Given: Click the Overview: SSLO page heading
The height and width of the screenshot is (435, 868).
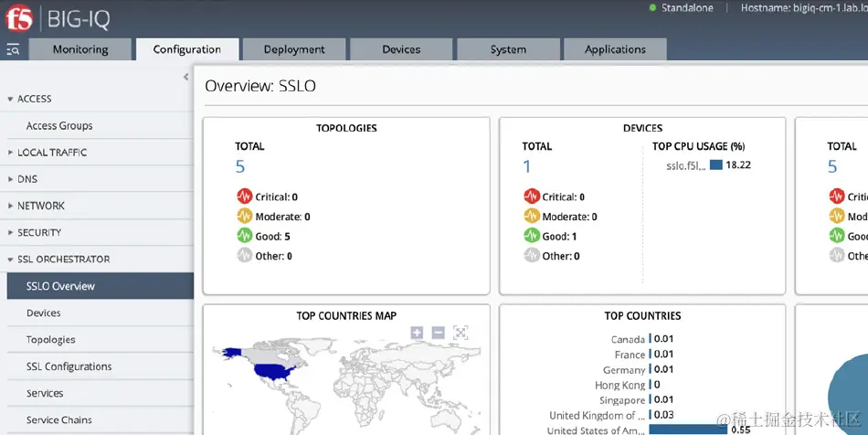Looking at the screenshot, I should [260, 86].
